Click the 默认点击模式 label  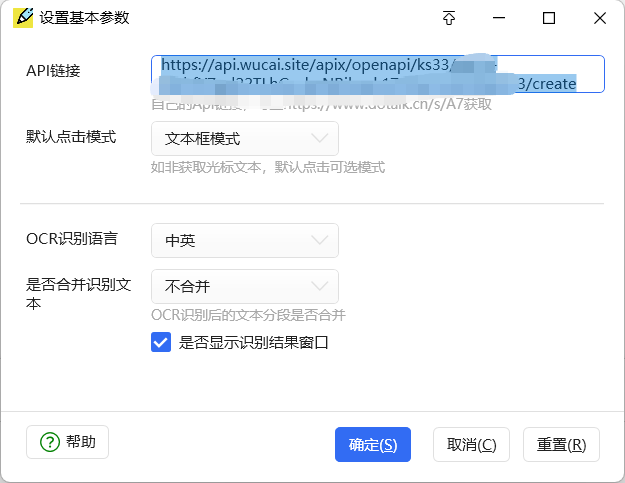[x=71, y=137]
